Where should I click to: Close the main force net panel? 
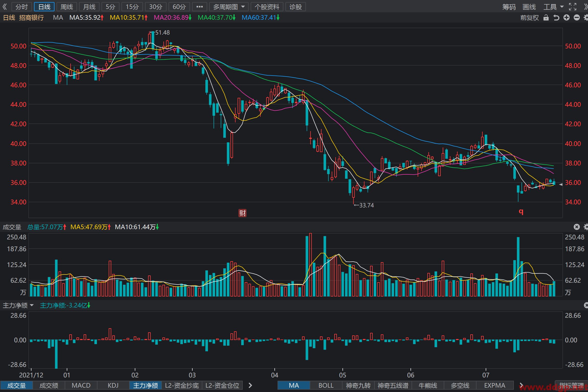click(x=586, y=305)
